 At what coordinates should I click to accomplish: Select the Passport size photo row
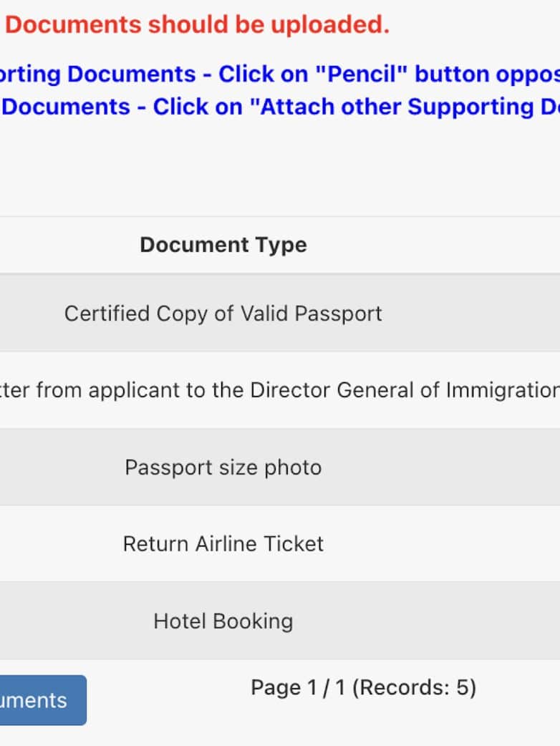click(x=223, y=468)
